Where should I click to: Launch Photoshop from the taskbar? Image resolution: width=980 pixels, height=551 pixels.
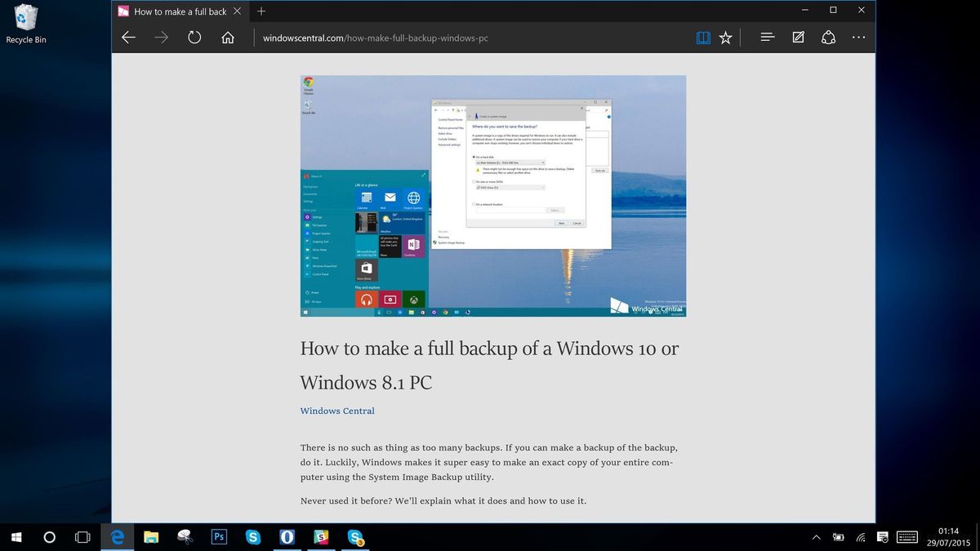pyautogui.click(x=219, y=537)
